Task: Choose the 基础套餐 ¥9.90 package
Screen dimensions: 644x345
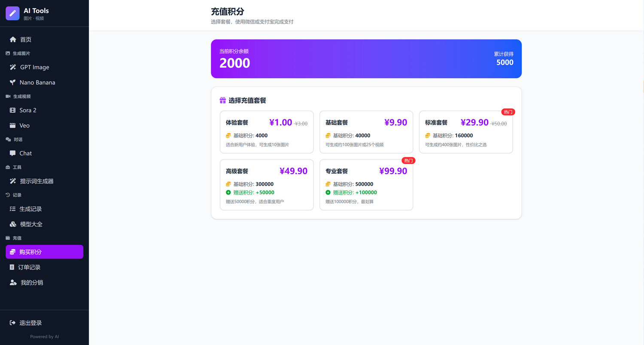Action: (366, 132)
